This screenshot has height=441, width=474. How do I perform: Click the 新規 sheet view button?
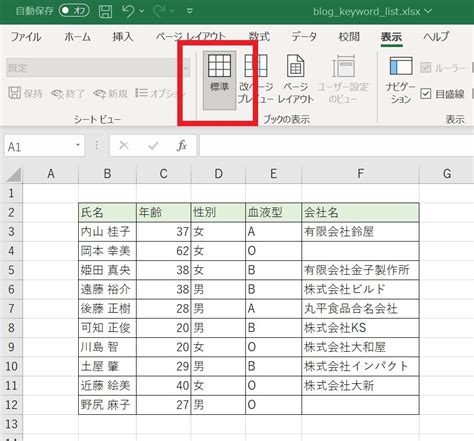(111, 93)
